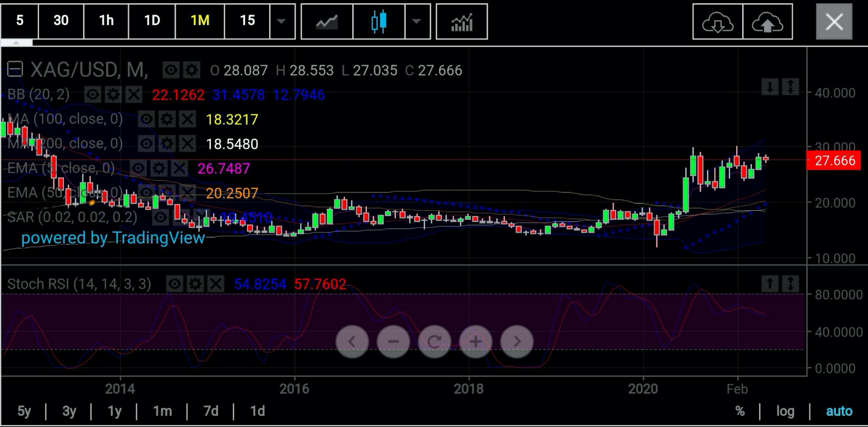868x427 pixels.
Task: Click the Stoch RSI value 57.7602
Action: [320, 284]
